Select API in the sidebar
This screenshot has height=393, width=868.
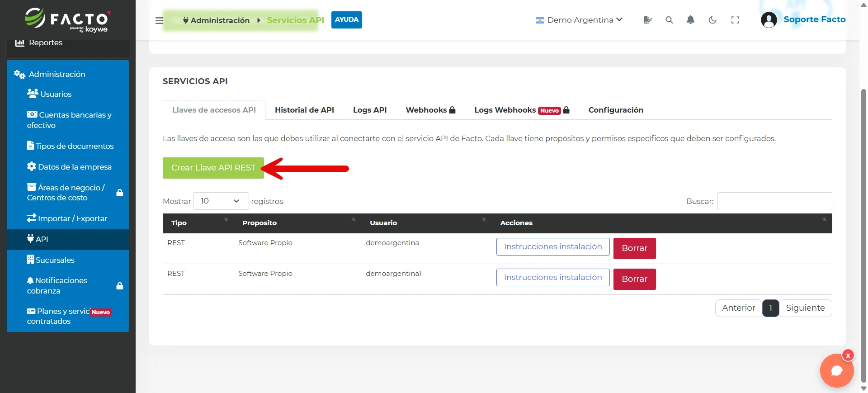(x=68, y=239)
